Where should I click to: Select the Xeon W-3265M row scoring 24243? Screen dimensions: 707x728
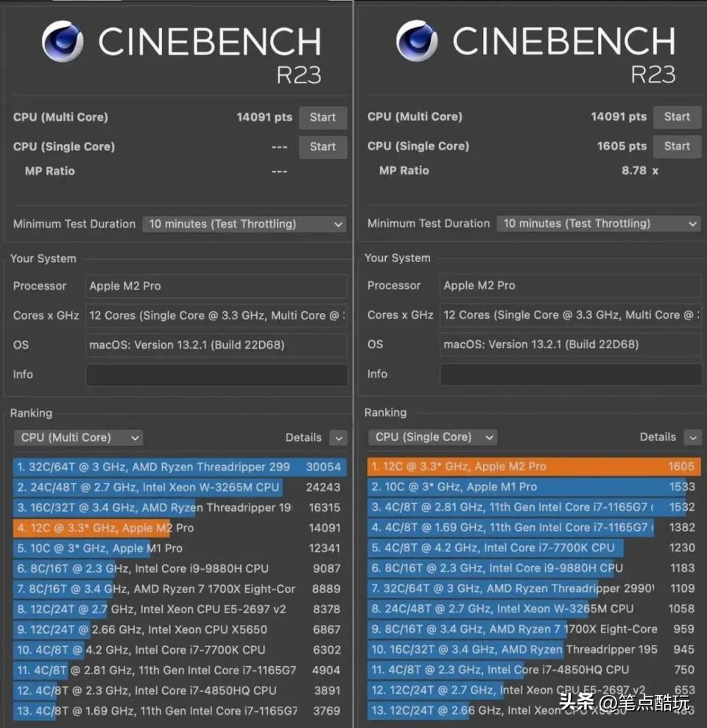180,487
